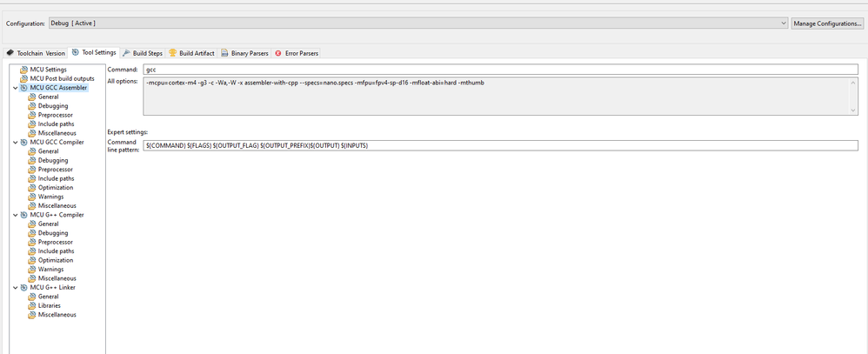Select Miscellaneous under MCU G++ Compiler
The image size is (868, 354).
57,278
